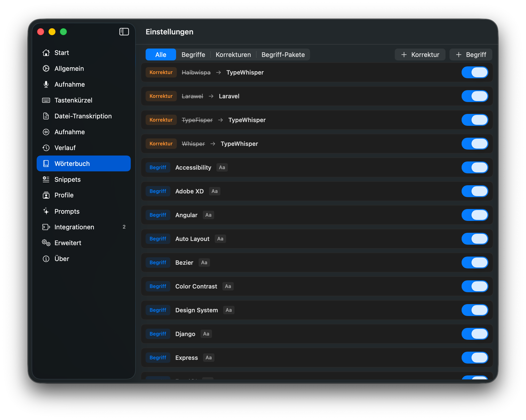Disable the Halbwispa correction toggle
This screenshot has width=526, height=420.
coord(474,72)
